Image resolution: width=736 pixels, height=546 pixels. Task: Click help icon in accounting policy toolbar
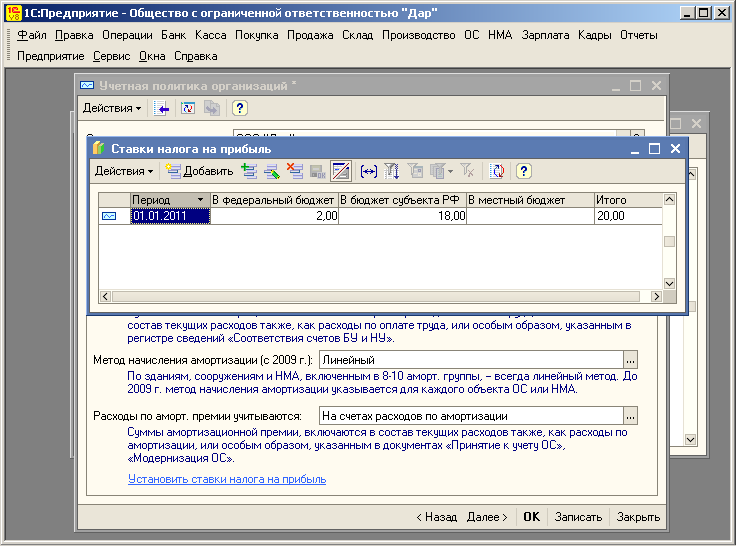point(239,108)
